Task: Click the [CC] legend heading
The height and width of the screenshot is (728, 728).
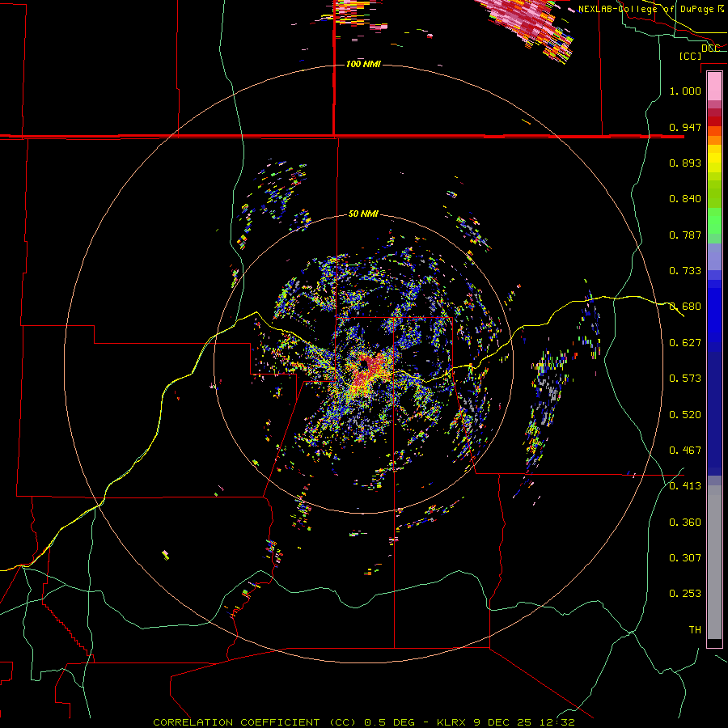Action: (x=690, y=56)
